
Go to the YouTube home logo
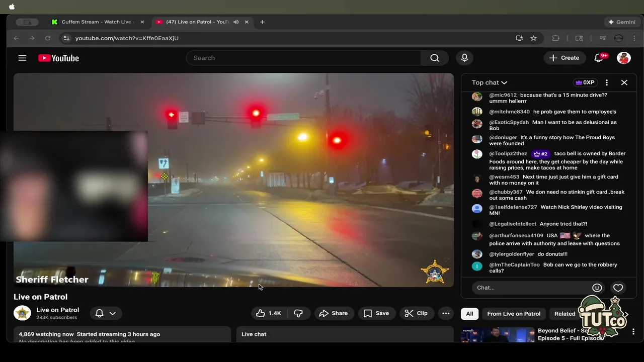(58, 58)
